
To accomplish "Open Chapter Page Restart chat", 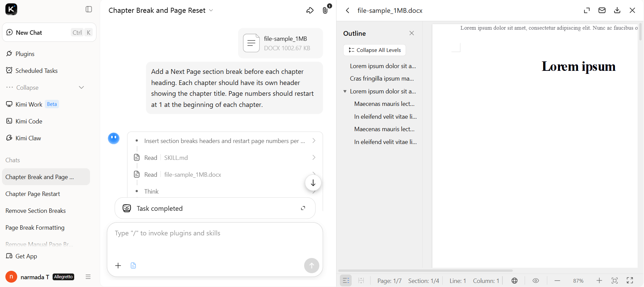I will (x=33, y=194).
